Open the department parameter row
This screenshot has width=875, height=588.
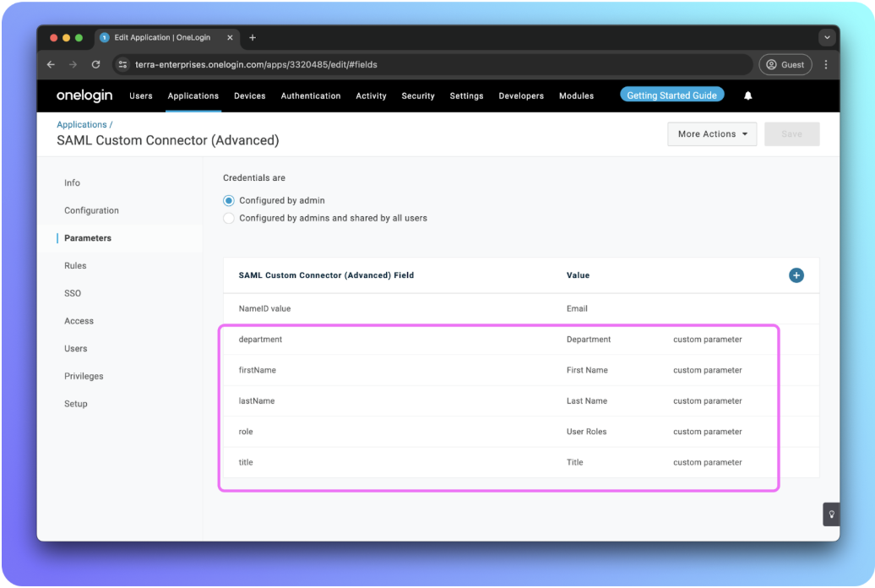coord(521,340)
